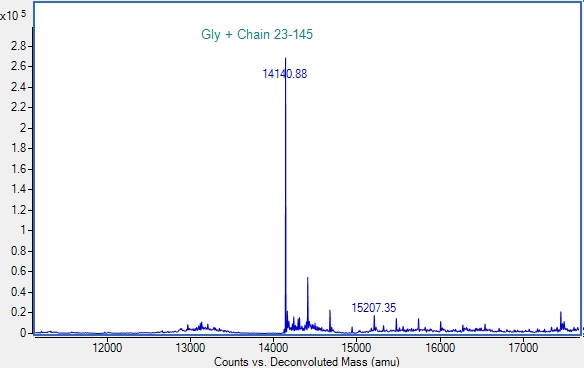Click the 1.8 y-axis tick label
Image resolution: width=584 pixels, height=368 pixels.
(x=19, y=148)
